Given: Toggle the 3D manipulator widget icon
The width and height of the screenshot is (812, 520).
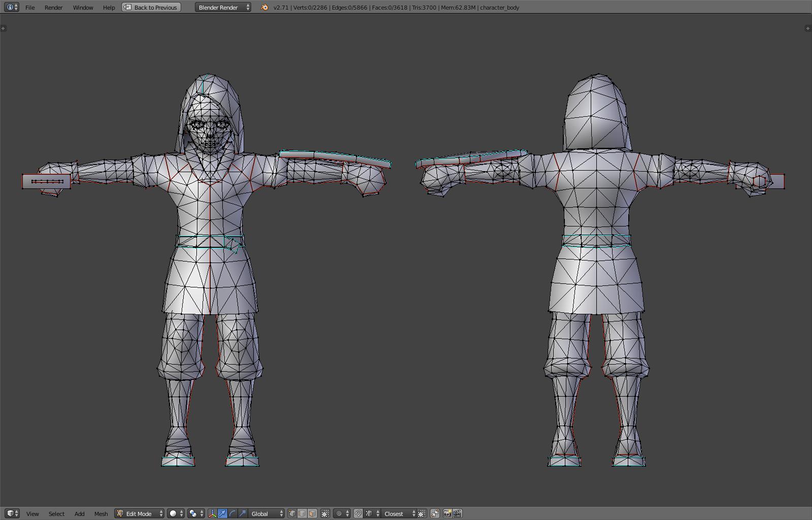Looking at the screenshot, I should click(212, 513).
